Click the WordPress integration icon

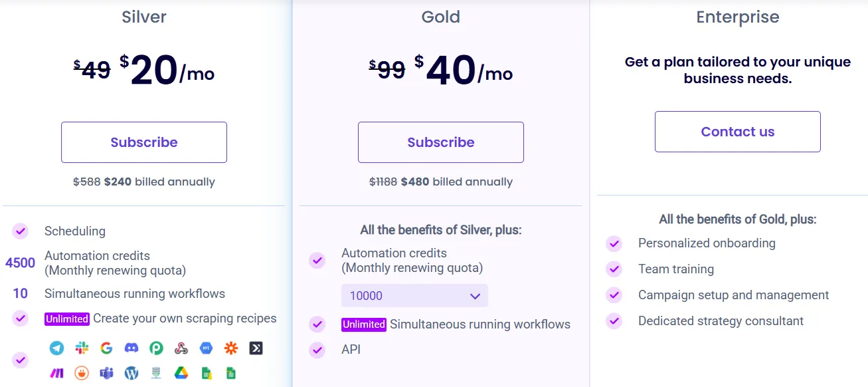(131, 373)
